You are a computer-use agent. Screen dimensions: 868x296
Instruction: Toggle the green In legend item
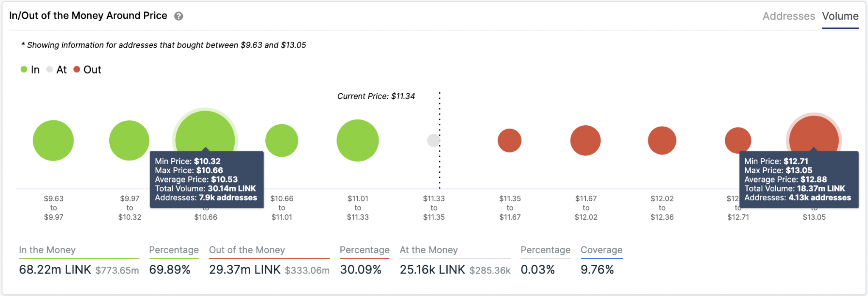pyautogui.click(x=30, y=69)
